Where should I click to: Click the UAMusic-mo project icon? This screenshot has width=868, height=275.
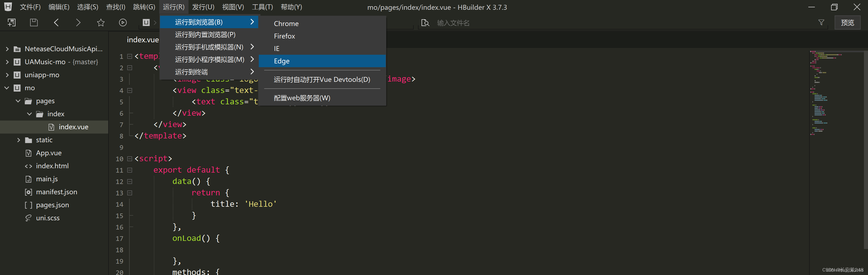tap(17, 62)
